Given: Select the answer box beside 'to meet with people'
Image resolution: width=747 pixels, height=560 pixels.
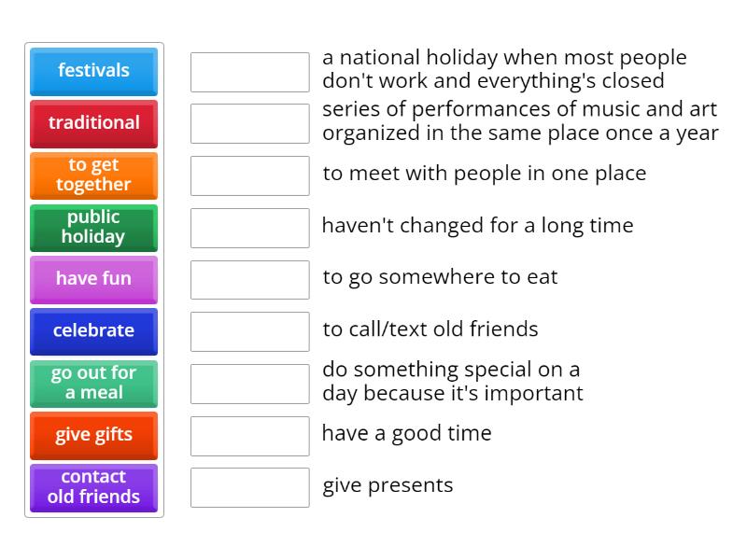Looking at the screenshot, I should point(249,175).
